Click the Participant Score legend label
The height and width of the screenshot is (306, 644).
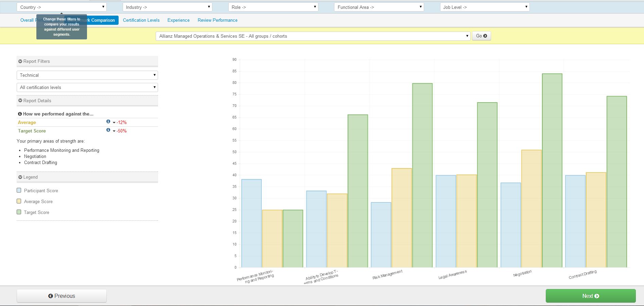pos(41,191)
